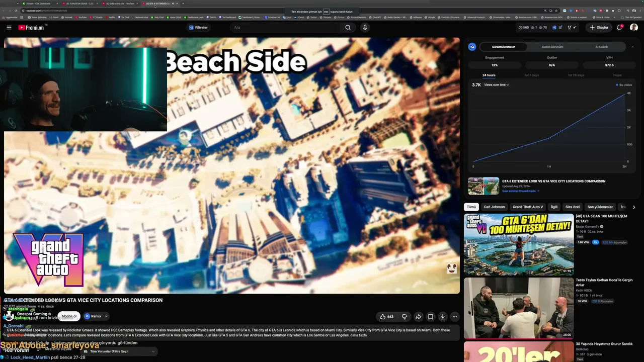Open more actions three-dot menu
644x362 pixels.
[455, 317]
